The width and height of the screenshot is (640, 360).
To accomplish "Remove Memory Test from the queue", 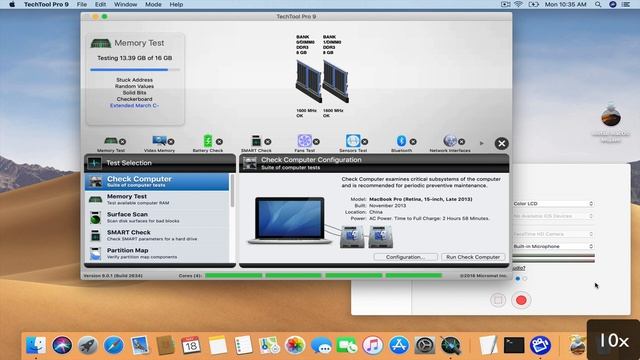I will [122, 142].
